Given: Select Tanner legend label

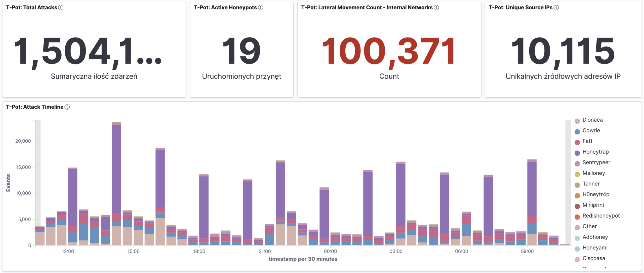Looking at the screenshot, I should [x=591, y=184].
